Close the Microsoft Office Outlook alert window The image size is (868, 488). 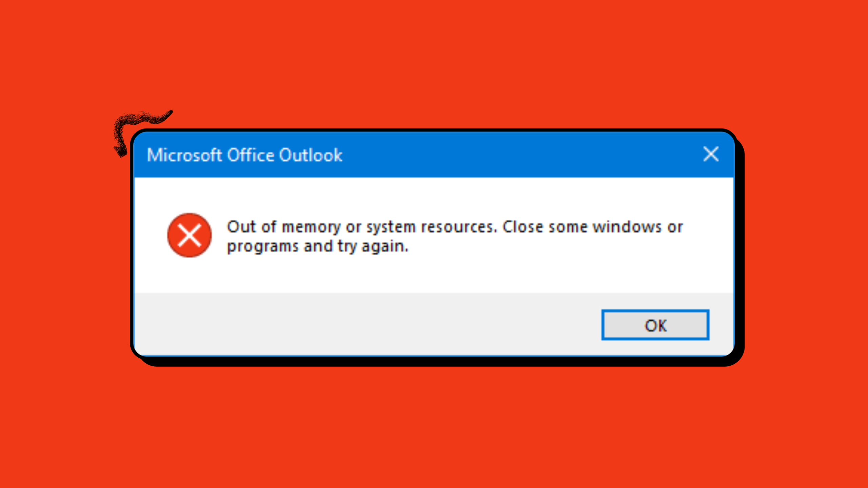coord(711,155)
